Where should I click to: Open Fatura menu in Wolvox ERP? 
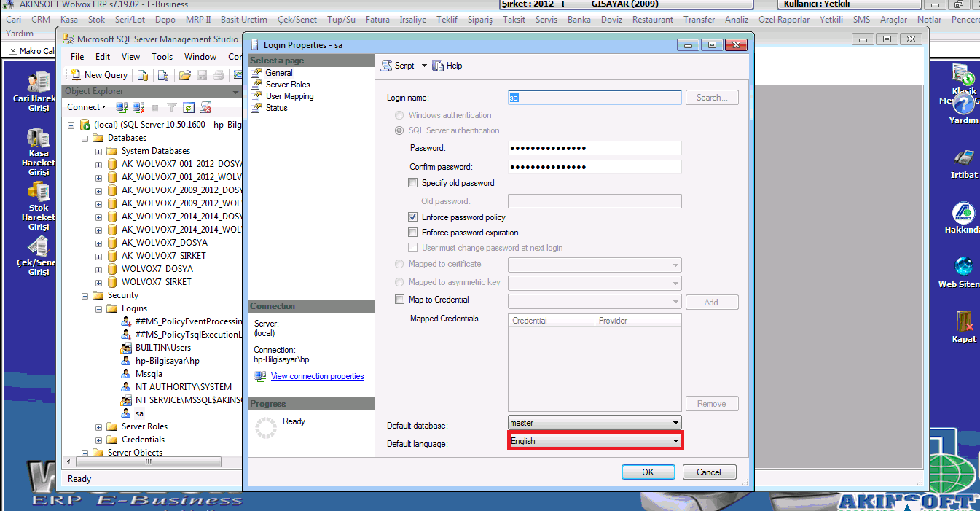coord(377,20)
